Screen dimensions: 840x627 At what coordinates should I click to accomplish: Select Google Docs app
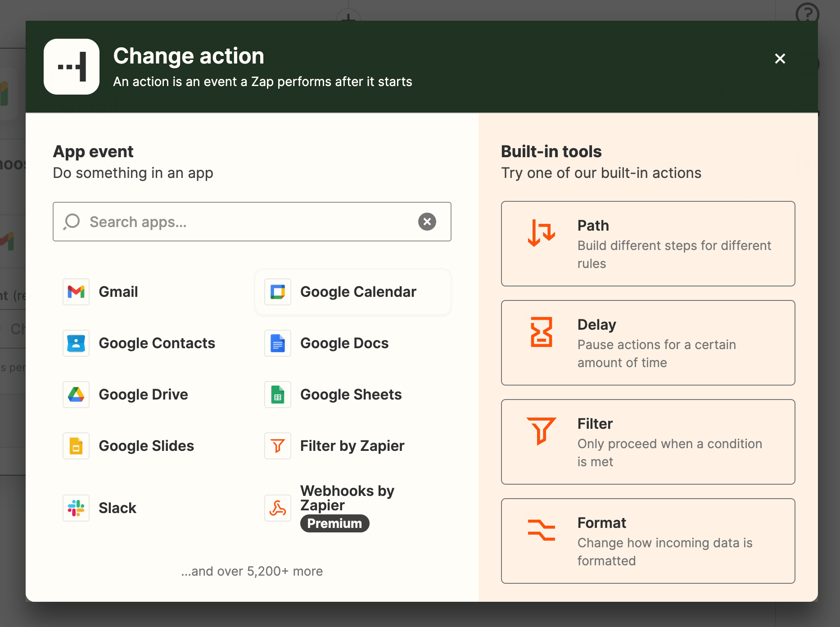[x=353, y=343]
